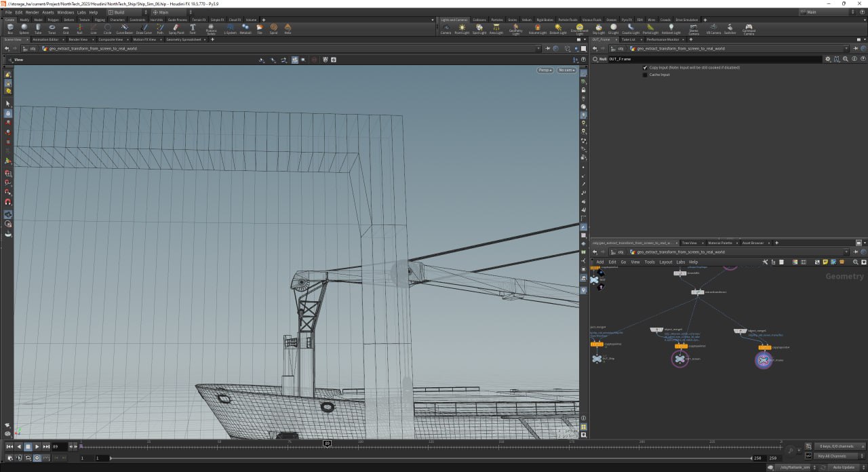Pick the Tube shelf tool
Image resolution: width=868 pixels, height=472 pixels.
[38, 28]
